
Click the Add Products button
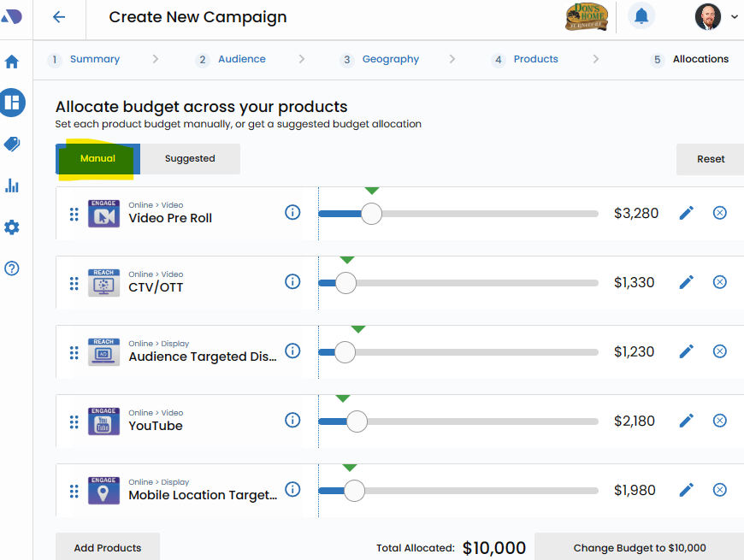(108, 548)
